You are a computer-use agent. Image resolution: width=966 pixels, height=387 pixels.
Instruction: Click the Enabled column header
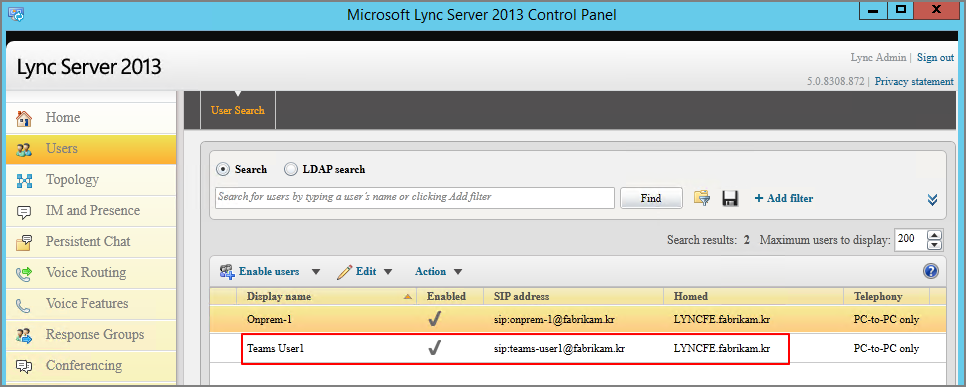[x=450, y=296]
